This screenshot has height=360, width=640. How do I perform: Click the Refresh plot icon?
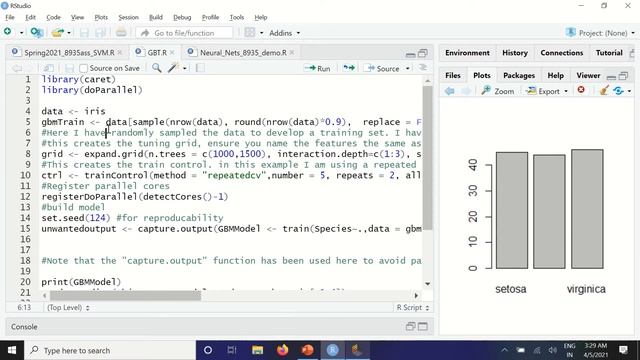tap(618, 91)
